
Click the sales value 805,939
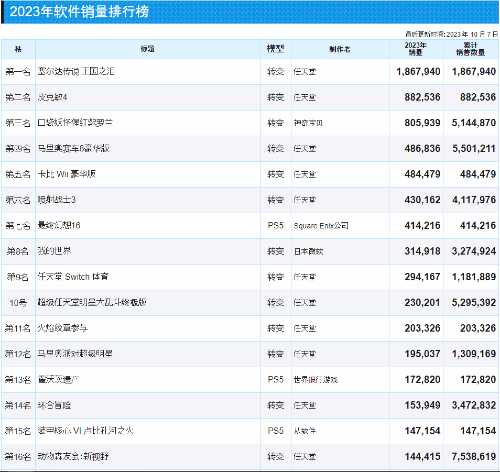click(x=422, y=123)
